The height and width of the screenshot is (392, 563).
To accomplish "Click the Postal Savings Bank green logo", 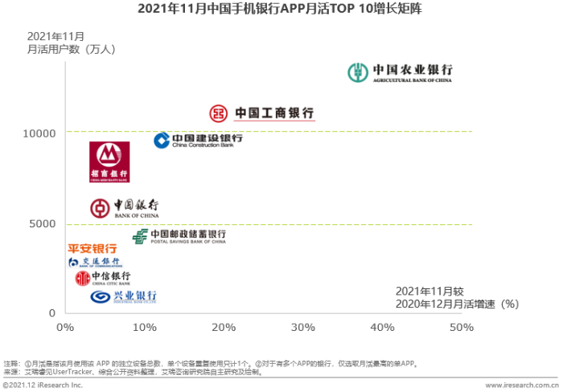I will pos(140,236).
